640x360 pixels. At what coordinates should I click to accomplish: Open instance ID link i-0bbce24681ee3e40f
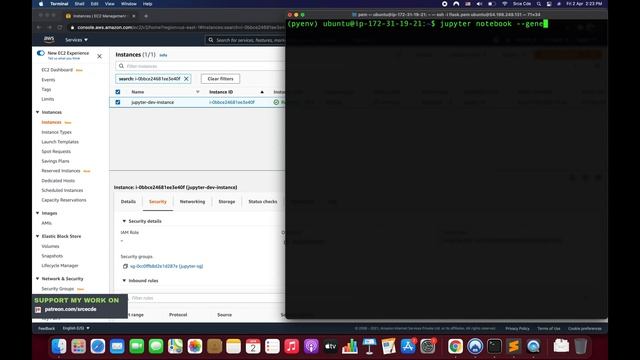[x=232, y=102]
